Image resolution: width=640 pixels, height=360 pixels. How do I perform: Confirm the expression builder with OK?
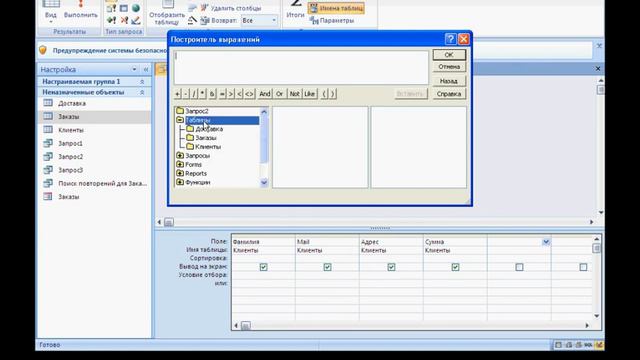pos(449,55)
